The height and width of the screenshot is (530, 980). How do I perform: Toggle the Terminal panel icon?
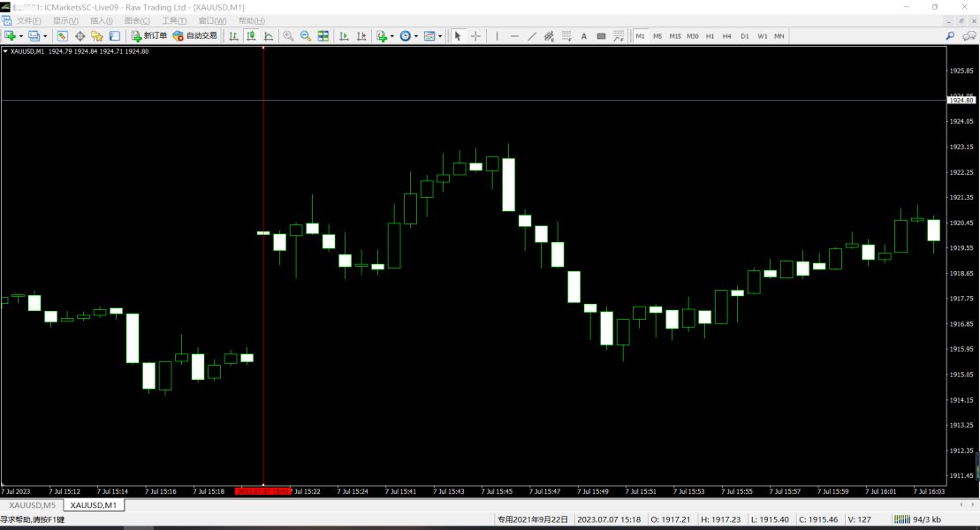click(x=114, y=36)
